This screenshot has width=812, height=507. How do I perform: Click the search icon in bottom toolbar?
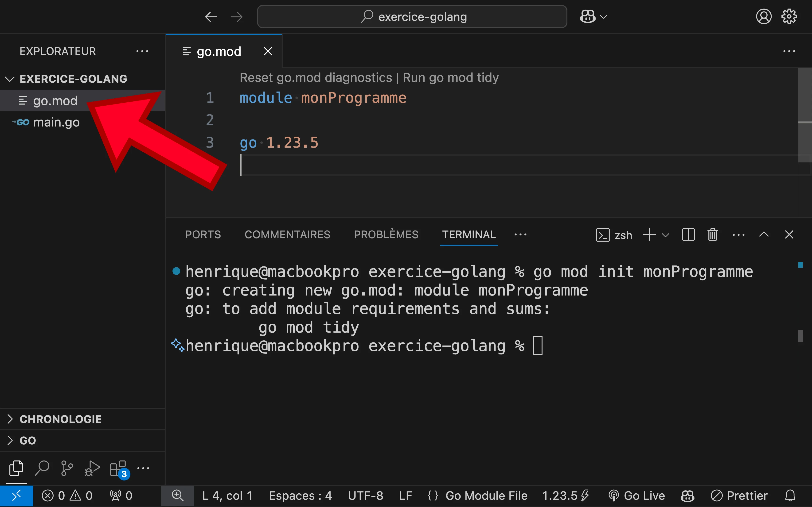pyautogui.click(x=42, y=467)
